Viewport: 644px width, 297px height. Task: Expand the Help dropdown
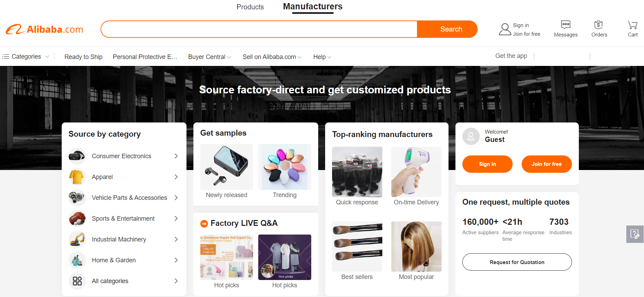pos(322,57)
